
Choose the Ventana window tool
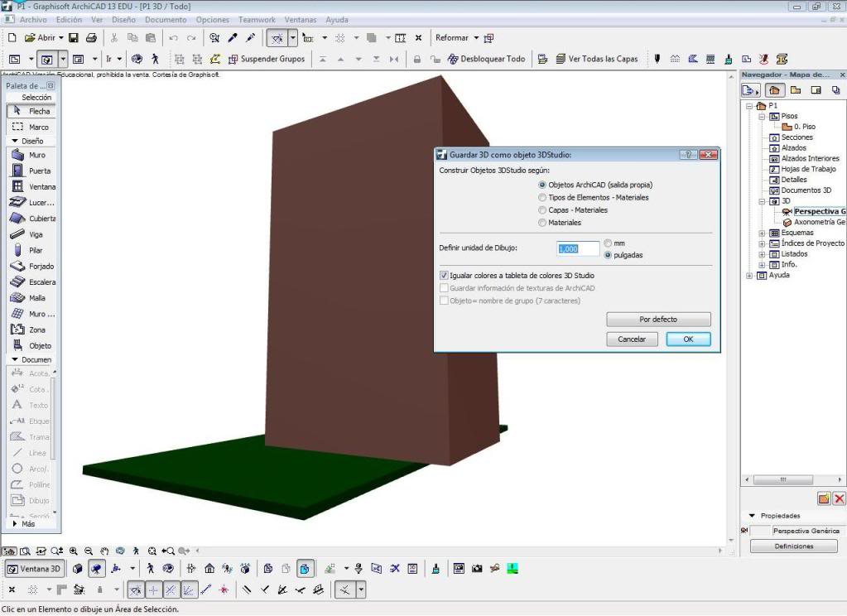[x=31, y=186]
